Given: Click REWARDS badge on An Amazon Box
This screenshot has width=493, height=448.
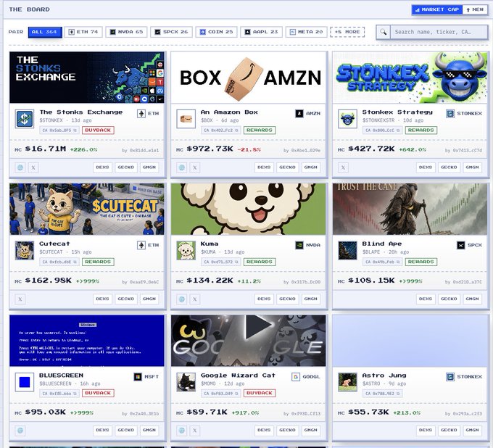Looking at the screenshot, I should [260, 130].
